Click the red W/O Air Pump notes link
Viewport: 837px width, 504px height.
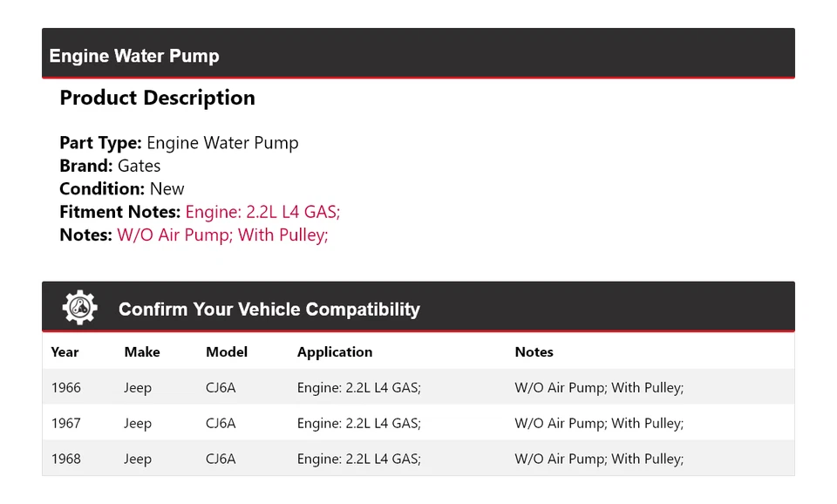[x=222, y=235]
